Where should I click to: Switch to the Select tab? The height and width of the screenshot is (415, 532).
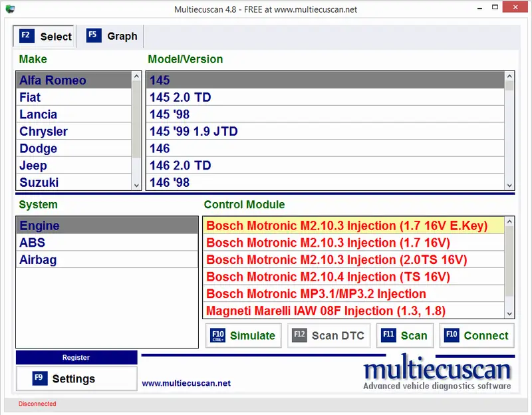43,36
